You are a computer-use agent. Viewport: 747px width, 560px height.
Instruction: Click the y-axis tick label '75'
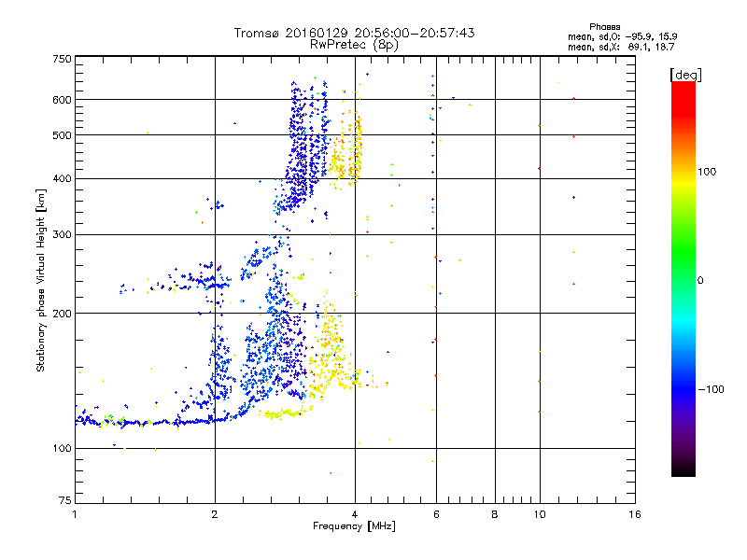pyautogui.click(x=65, y=500)
